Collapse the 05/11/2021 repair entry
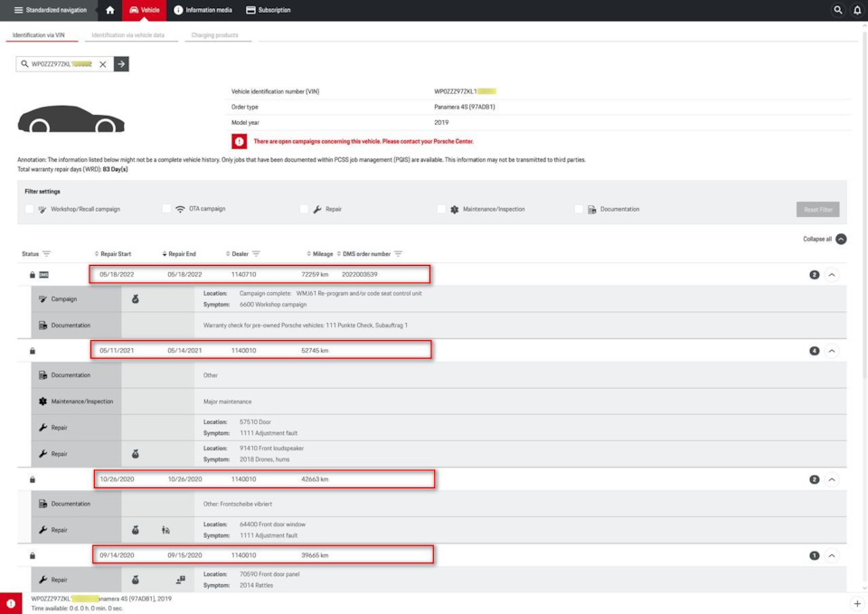The width and height of the screenshot is (868, 614). click(x=832, y=351)
